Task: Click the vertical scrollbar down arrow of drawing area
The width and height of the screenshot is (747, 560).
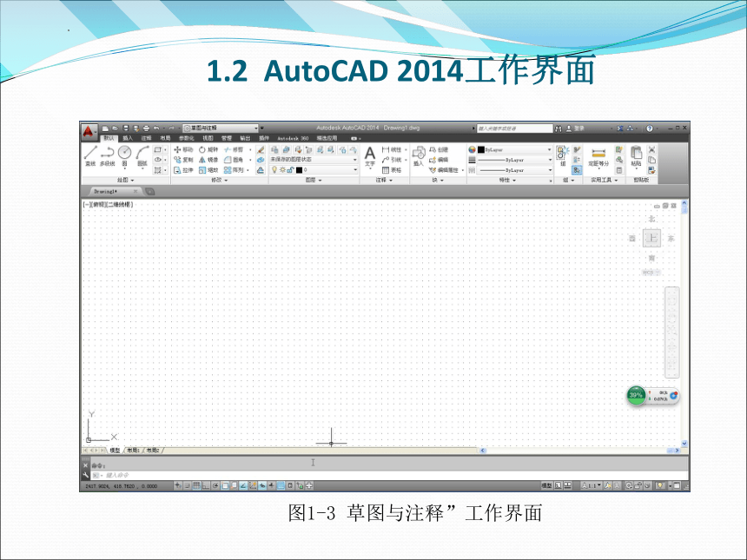Action: [684, 444]
